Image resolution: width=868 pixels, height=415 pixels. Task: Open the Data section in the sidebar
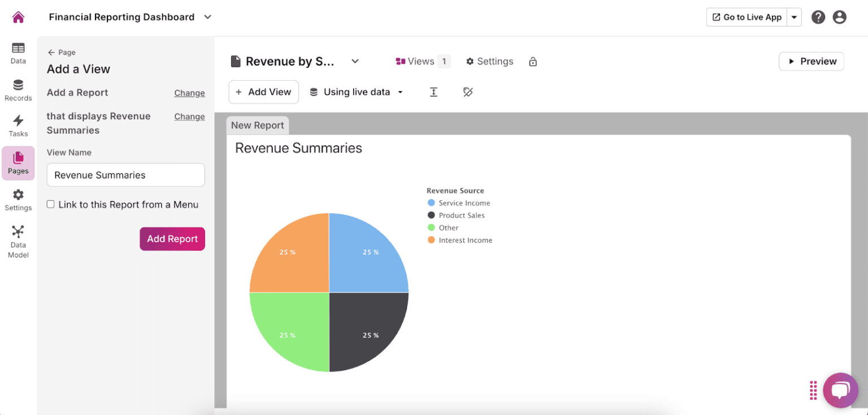point(18,54)
